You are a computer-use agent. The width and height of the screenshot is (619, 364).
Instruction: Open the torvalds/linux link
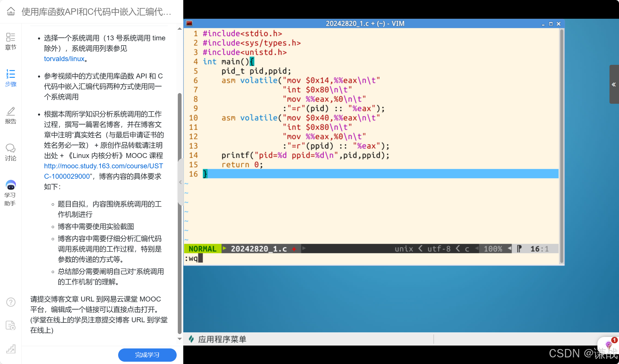(x=64, y=59)
